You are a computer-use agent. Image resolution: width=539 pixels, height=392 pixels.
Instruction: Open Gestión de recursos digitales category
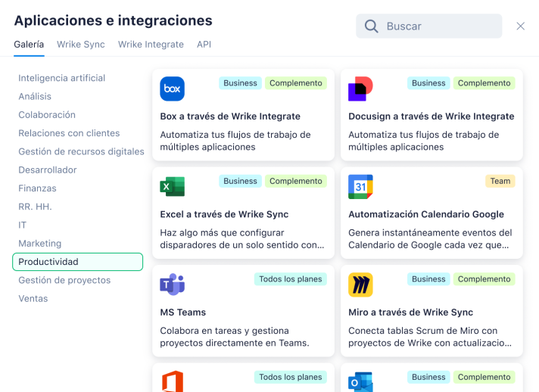[x=81, y=151]
